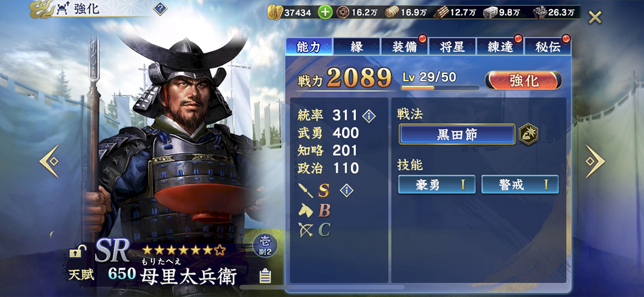Image resolution: width=644 pixels, height=297 pixels.
Task: Click the level experience progress bar
Action: coord(441,88)
